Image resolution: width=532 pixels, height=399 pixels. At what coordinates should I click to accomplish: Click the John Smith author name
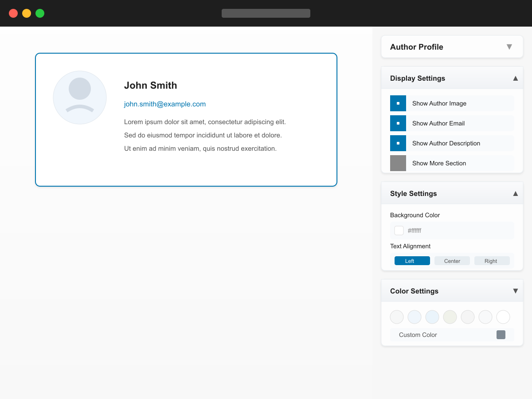(x=151, y=86)
